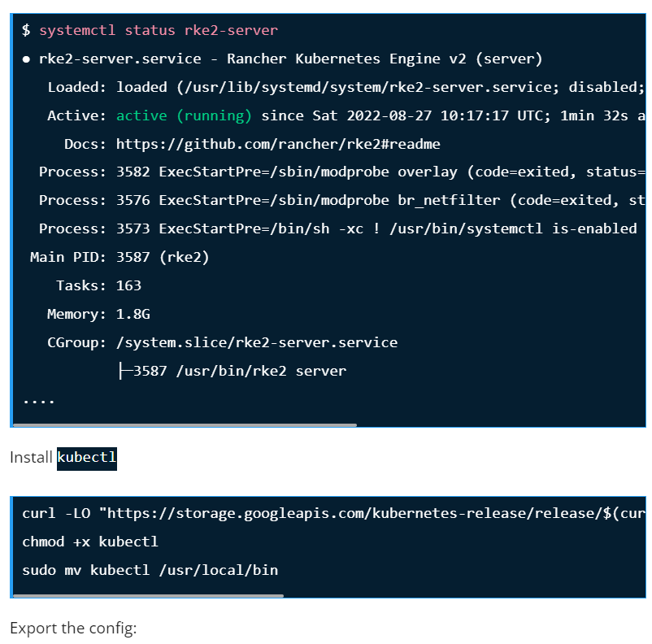The image size is (652, 644).
Task: Click the status dot before rke2-server.service
Action: (x=27, y=59)
